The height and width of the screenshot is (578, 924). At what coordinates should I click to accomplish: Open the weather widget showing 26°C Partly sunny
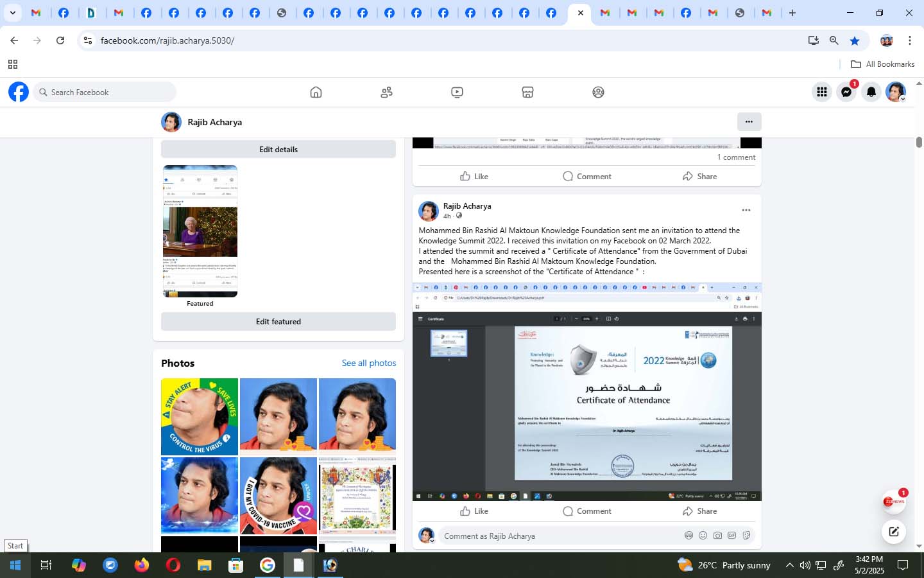(725, 565)
